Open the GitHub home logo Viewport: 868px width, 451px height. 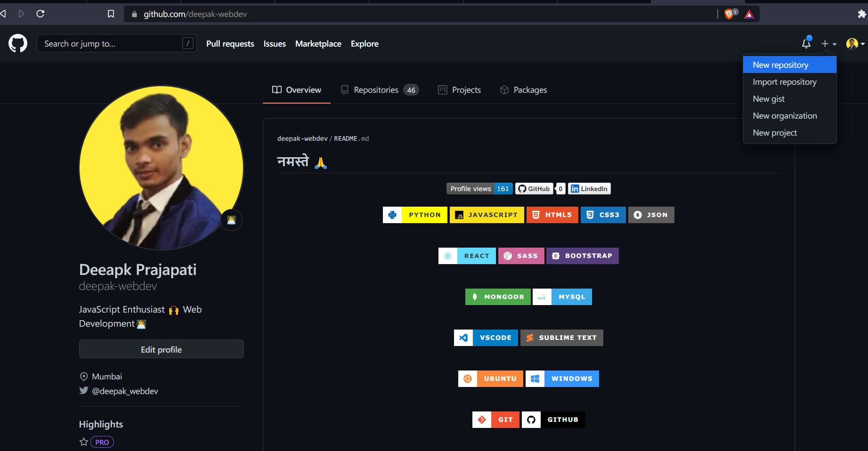coord(18,43)
